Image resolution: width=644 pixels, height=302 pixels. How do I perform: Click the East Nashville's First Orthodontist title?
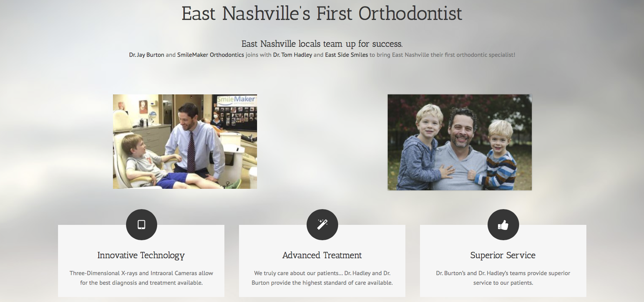click(322, 14)
